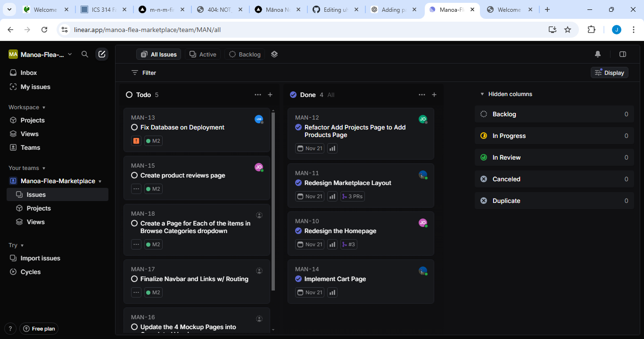
Task: Toggle done status on MAN-11
Action: pyautogui.click(x=298, y=183)
